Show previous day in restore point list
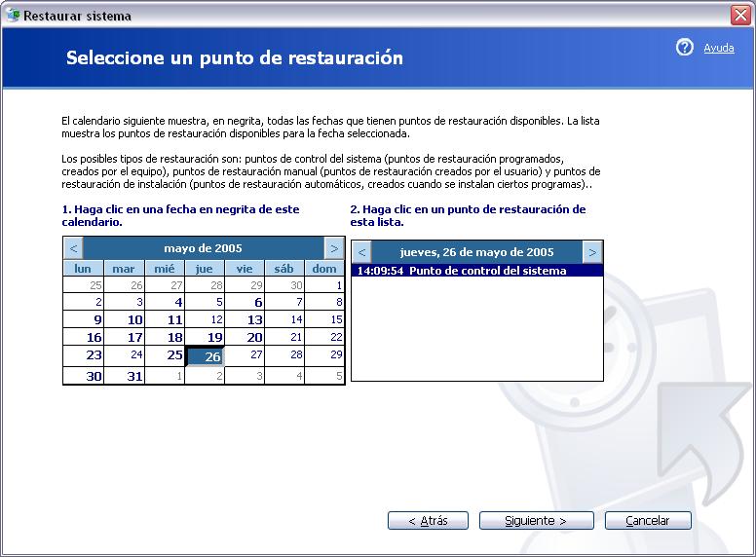Screen dimensions: 756x557 pyautogui.click(x=361, y=252)
